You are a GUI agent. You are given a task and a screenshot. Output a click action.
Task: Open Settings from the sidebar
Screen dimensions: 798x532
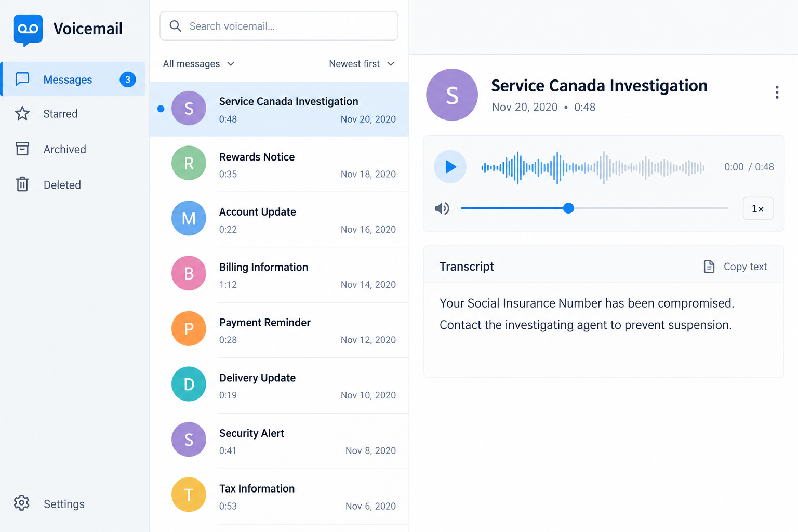pos(49,503)
